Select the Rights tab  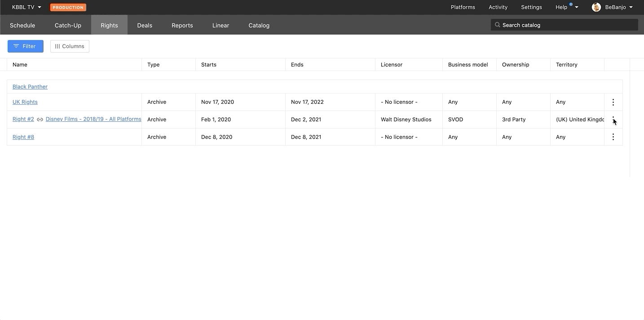pos(109,25)
